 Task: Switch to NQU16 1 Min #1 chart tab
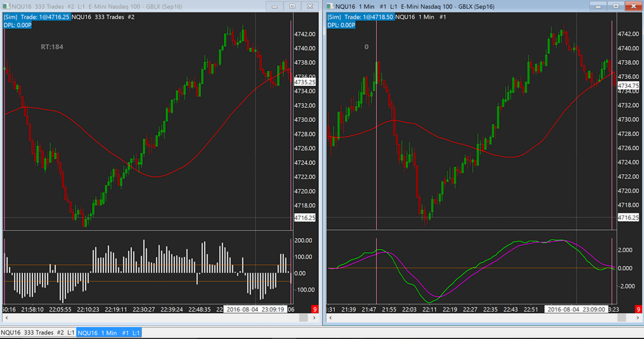click(x=109, y=333)
